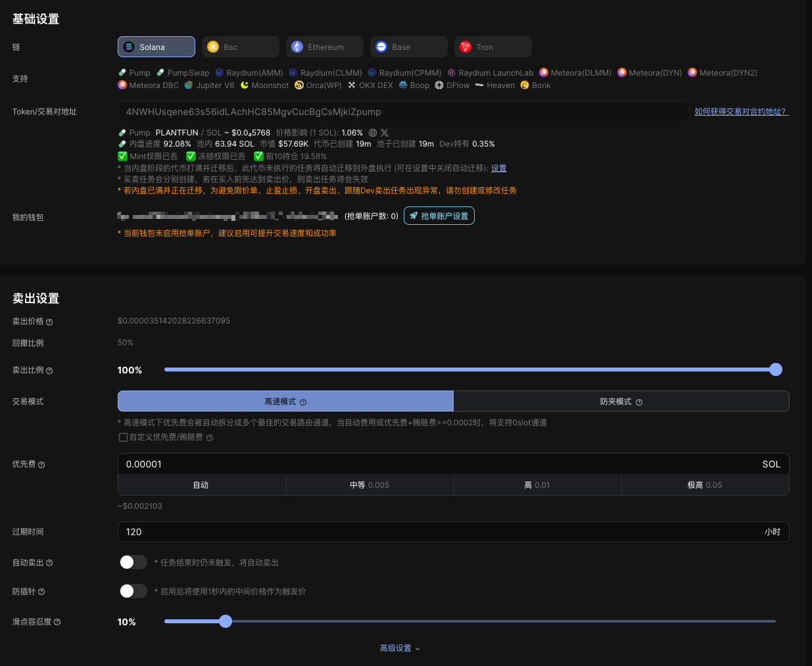
Task: Click the Boop icon
Action: (403, 85)
